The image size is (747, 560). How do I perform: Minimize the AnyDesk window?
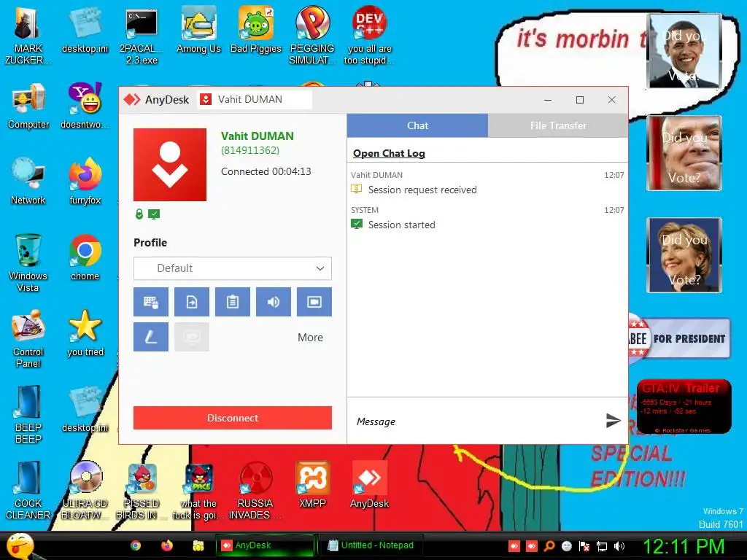click(548, 100)
